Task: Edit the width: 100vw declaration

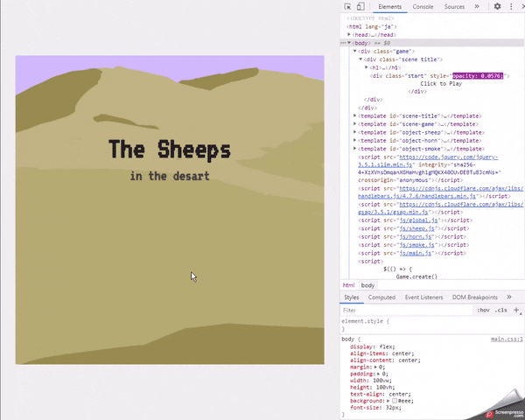Action: [x=371, y=381]
